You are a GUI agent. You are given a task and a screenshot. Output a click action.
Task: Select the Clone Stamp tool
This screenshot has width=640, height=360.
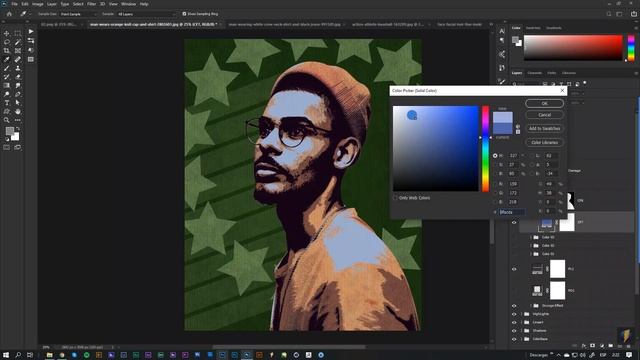(x=18, y=68)
